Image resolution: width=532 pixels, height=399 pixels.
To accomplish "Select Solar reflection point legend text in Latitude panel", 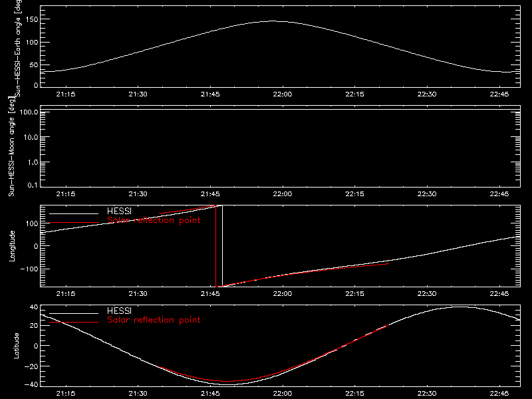I will click(154, 320).
